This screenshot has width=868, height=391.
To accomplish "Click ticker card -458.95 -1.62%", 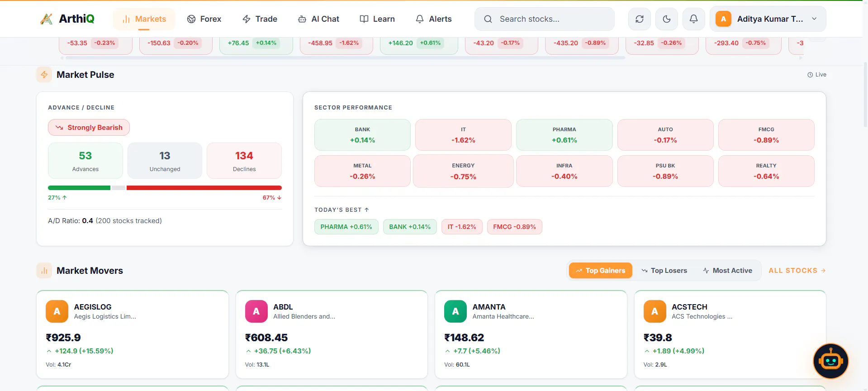I will (x=336, y=45).
